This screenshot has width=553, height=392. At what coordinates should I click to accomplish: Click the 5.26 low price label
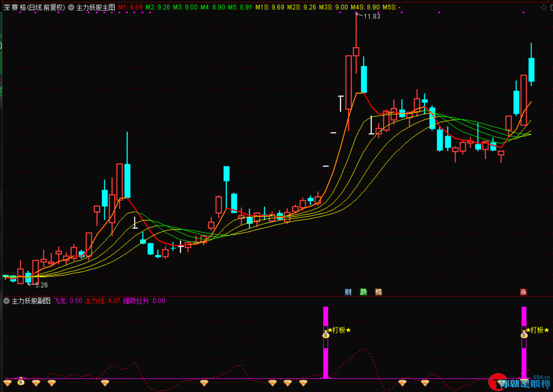tap(41, 285)
